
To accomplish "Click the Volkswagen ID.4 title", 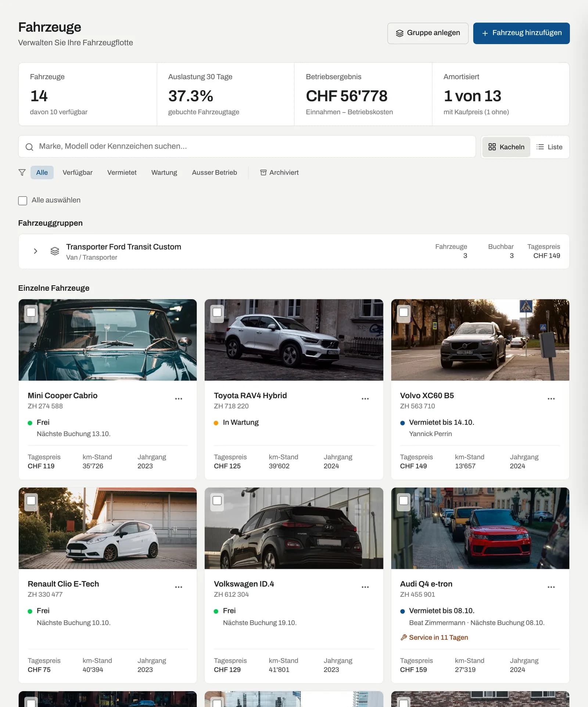I will [x=244, y=584].
